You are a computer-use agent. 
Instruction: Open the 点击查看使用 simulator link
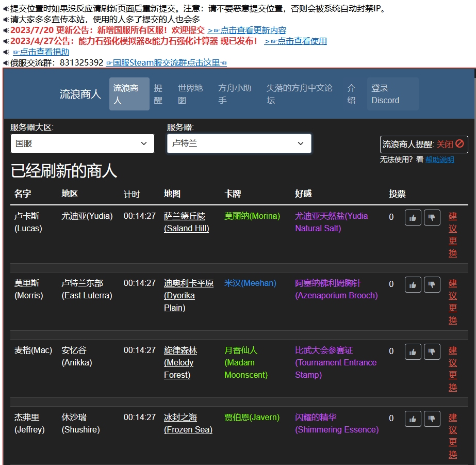296,41
